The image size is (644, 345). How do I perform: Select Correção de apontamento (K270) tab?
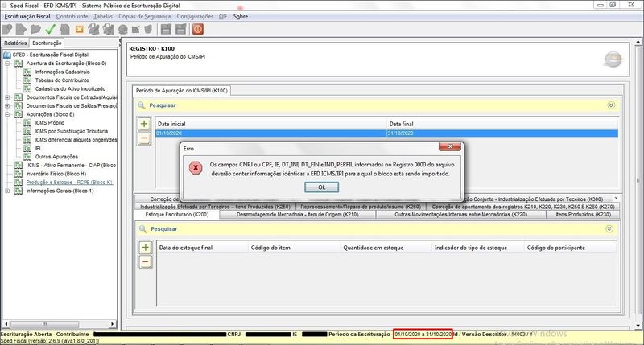tap(522, 207)
